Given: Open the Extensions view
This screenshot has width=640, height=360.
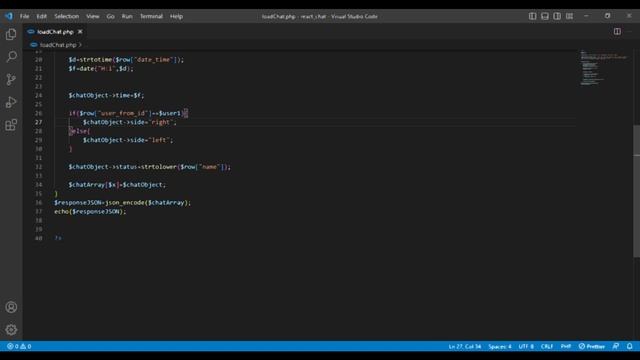Looking at the screenshot, I should pyautogui.click(x=11, y=125).
